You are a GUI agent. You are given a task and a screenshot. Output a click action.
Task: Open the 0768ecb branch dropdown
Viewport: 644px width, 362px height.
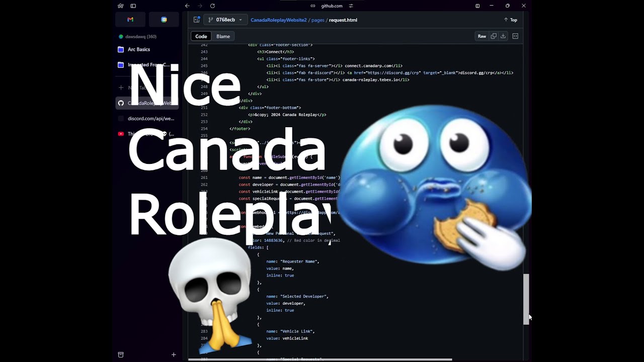pos(225,20)
